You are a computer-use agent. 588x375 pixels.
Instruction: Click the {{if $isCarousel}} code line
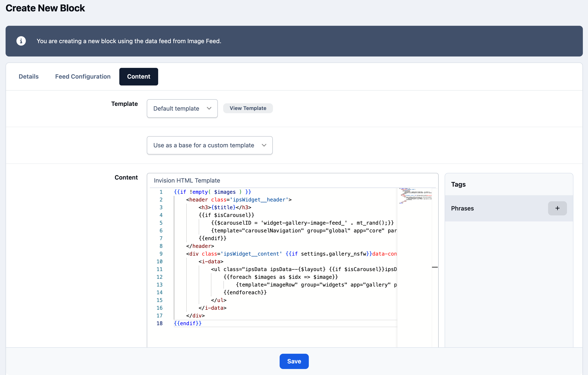(x=226, y=215)
